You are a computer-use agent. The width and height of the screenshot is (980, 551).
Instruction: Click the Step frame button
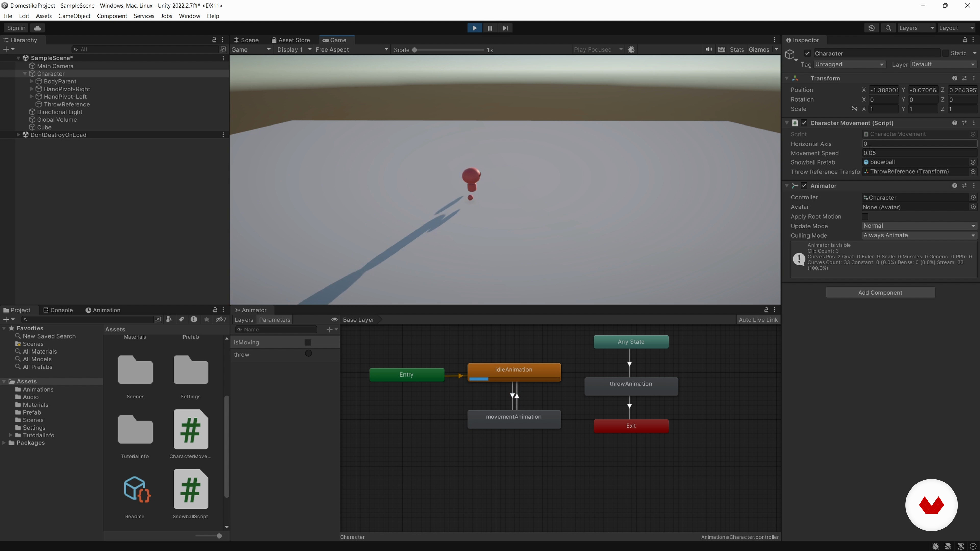tap(505, 28)
